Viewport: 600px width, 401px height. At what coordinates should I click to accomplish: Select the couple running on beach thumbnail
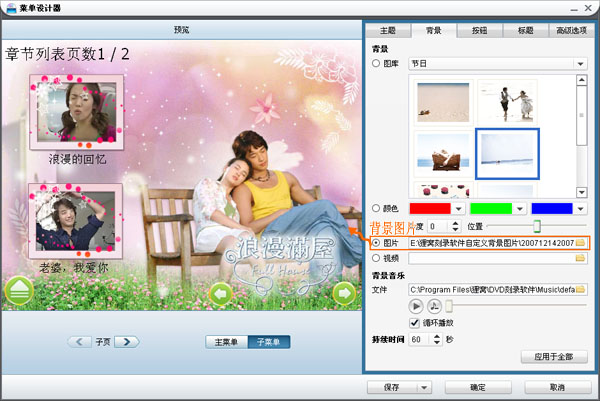pyautogui.click(x=507, y=101)
